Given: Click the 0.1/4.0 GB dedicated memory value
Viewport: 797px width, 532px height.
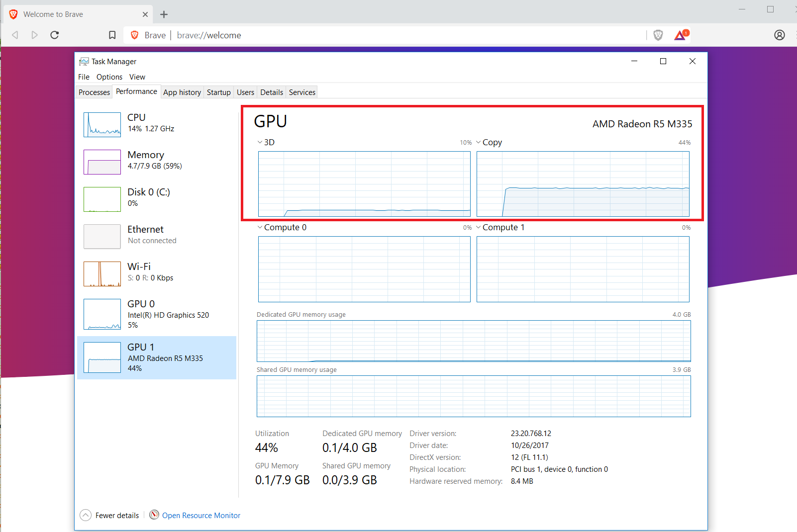Looking at the screenshot, I should pos(350,448).
